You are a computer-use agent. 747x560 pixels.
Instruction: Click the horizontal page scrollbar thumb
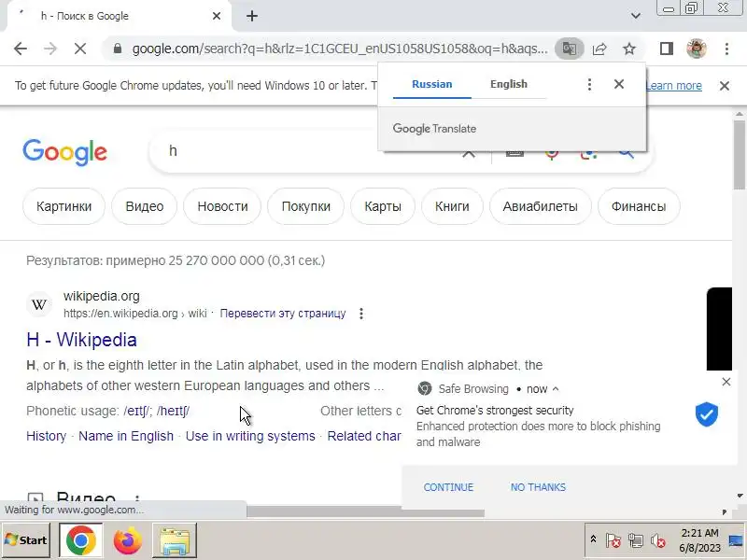(365, 512)
